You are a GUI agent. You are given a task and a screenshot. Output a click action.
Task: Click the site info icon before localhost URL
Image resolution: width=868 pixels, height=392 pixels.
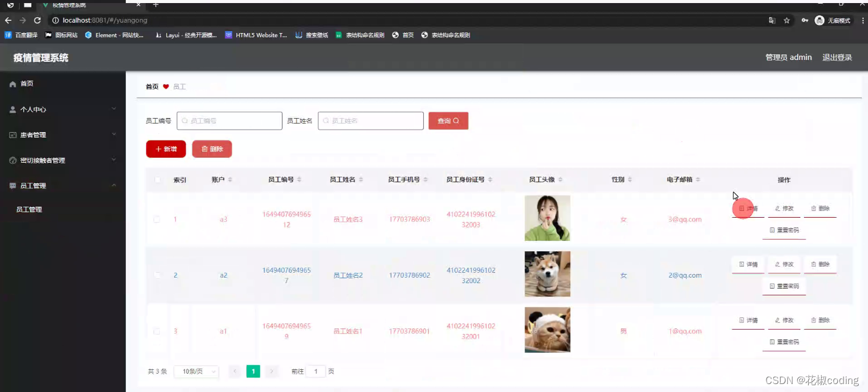coord(56,20)
